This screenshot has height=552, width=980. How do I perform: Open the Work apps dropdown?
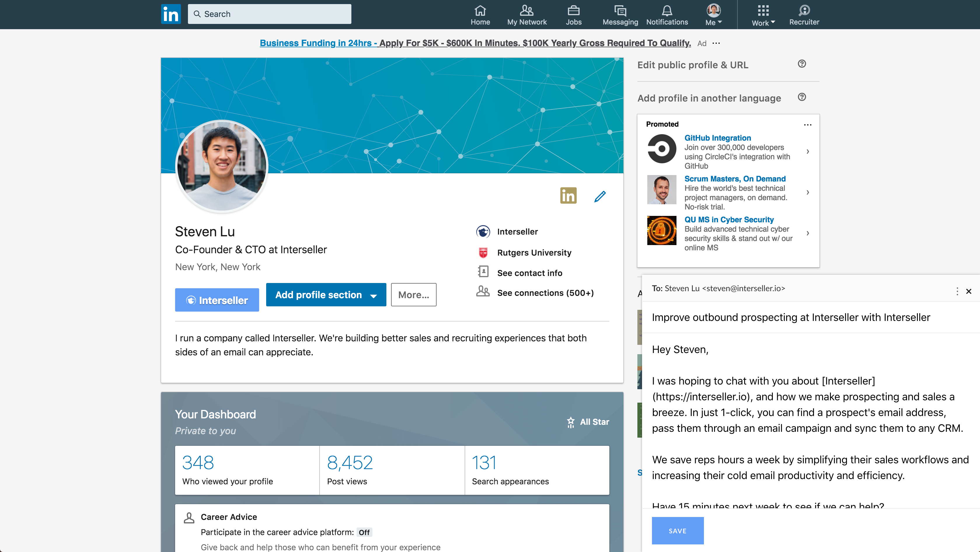[763, 15]
